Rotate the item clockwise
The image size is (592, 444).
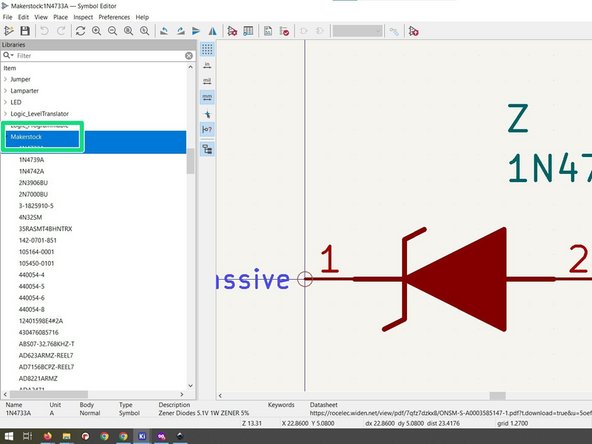[180, 31]
